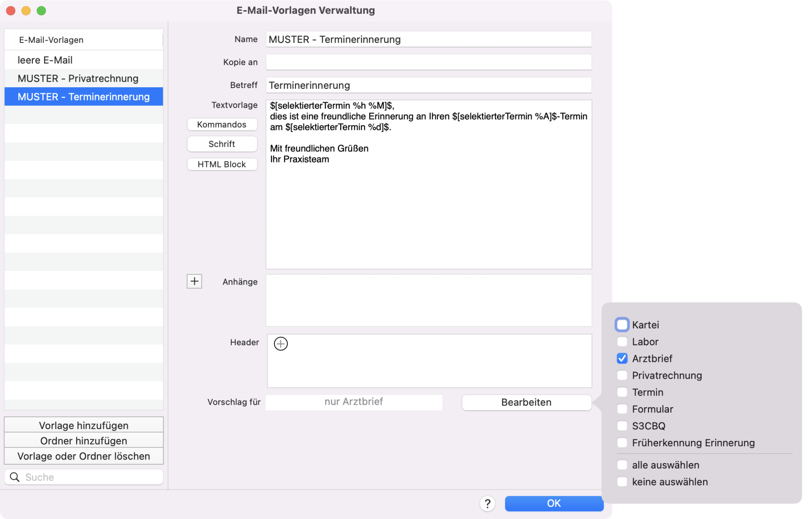The width and height of the screenshot is (812, 519).
Task: Select 'MUSTER - Privatrechnung' template
Action: tap(84, 78)
